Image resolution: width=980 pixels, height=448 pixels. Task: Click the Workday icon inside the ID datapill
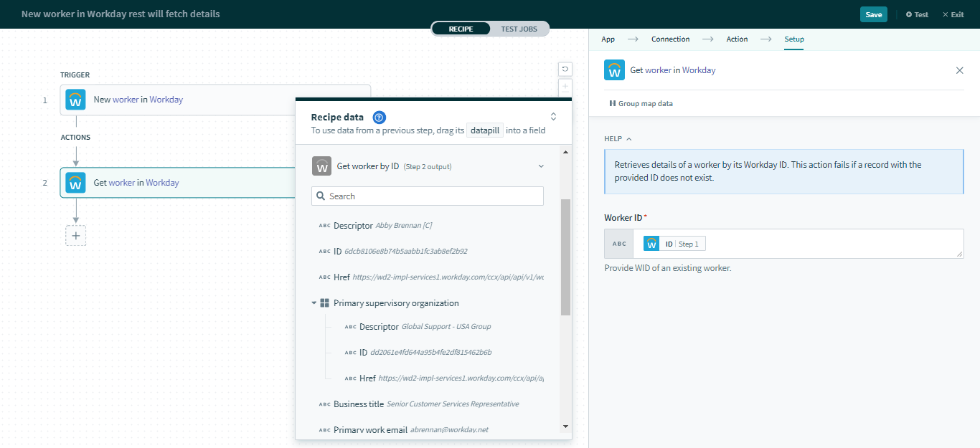pyautogui.click(x=651, y=243)
